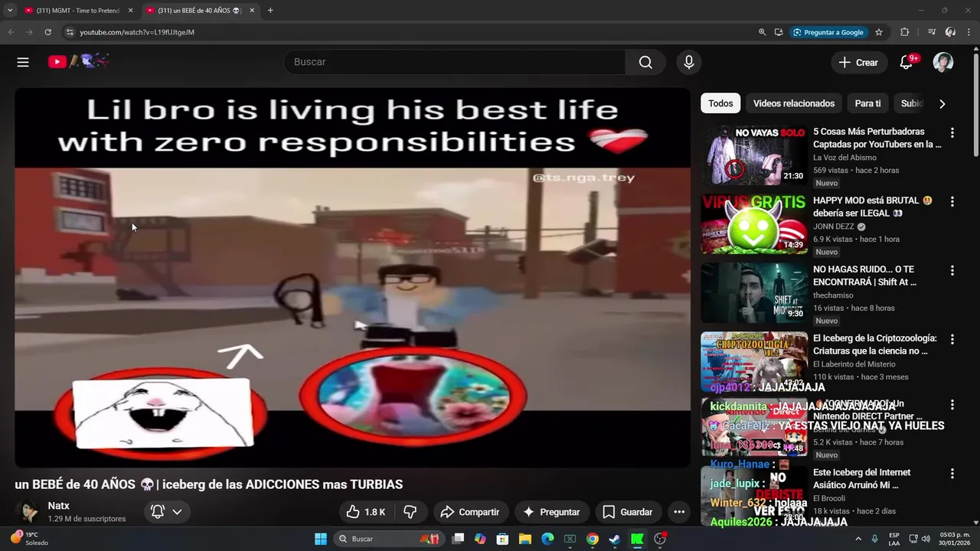Go forward in browser history

click(30, 32)
